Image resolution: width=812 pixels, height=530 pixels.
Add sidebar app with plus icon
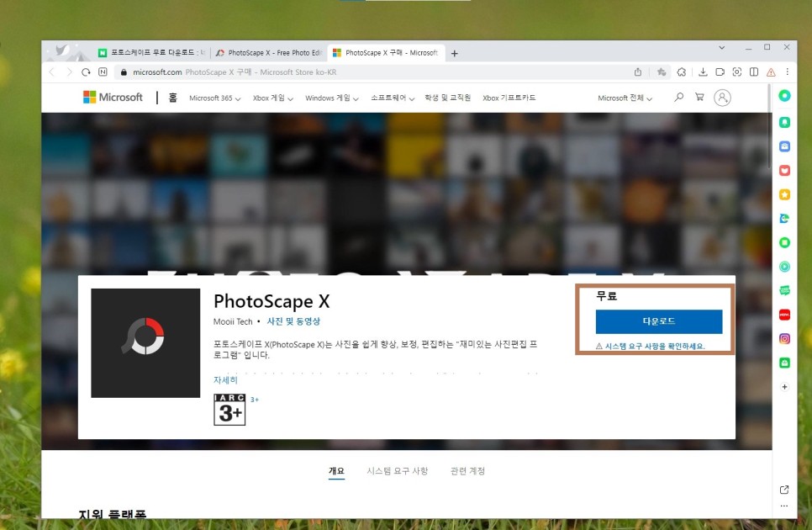(x=784, y=386)
